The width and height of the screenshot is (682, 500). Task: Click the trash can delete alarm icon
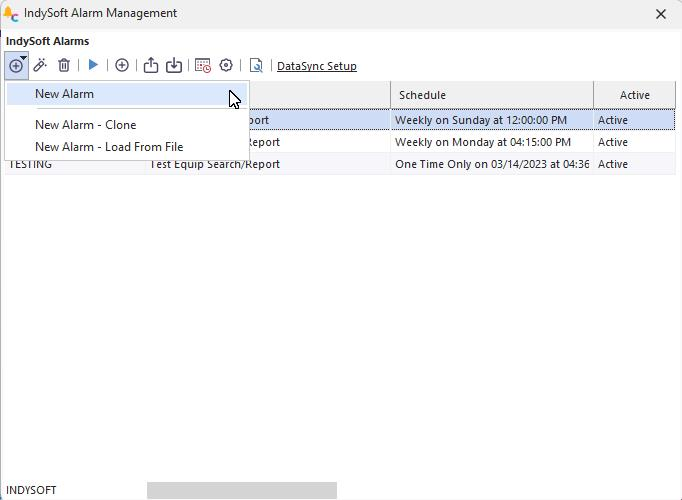point(64,66)
